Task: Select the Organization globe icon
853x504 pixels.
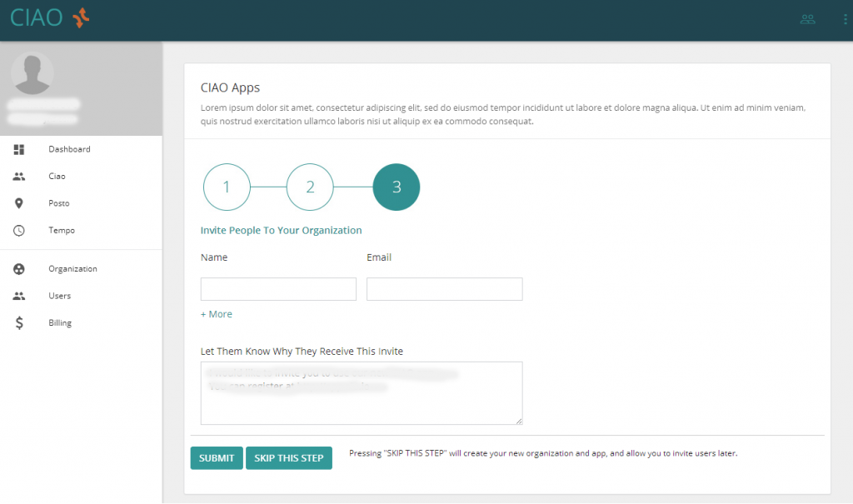Action: (18, 268)
